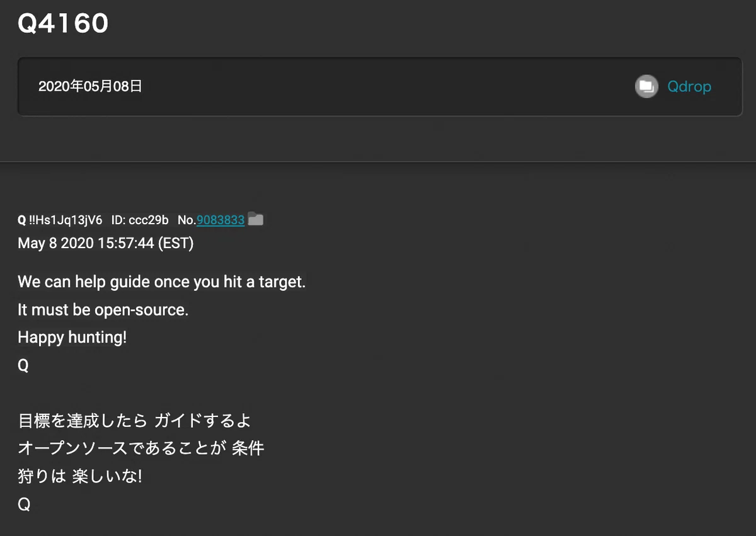Click the 'No.' label before the post number
The width and height of the screenshot is (756, 536).
(187, 220)
